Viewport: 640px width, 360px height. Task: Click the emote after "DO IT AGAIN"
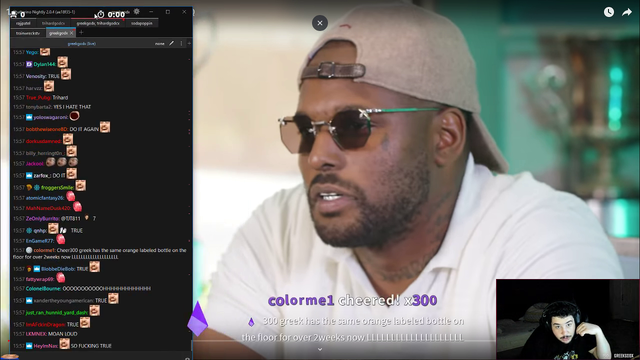[x=105, y=127]
